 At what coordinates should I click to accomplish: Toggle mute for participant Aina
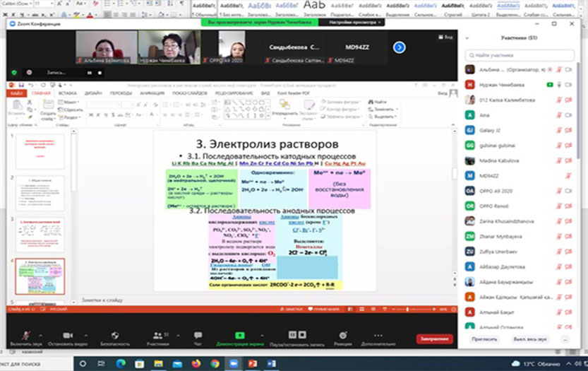pos(558,114)
